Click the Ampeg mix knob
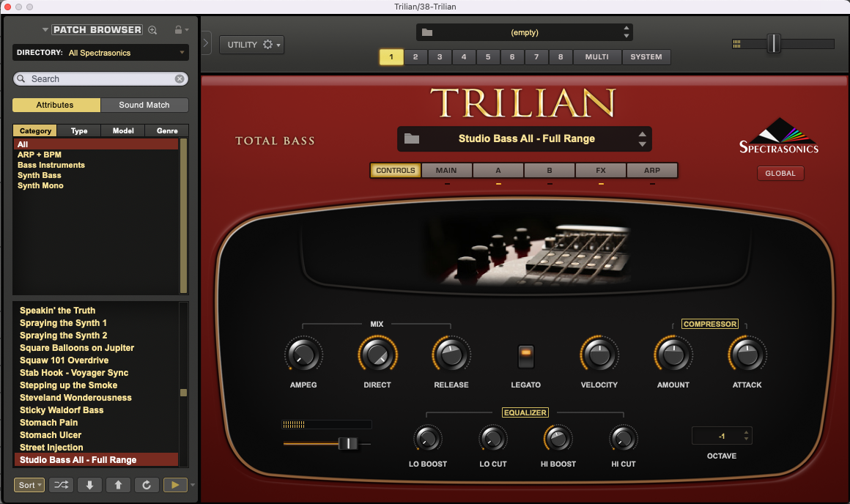 point(303,355)
